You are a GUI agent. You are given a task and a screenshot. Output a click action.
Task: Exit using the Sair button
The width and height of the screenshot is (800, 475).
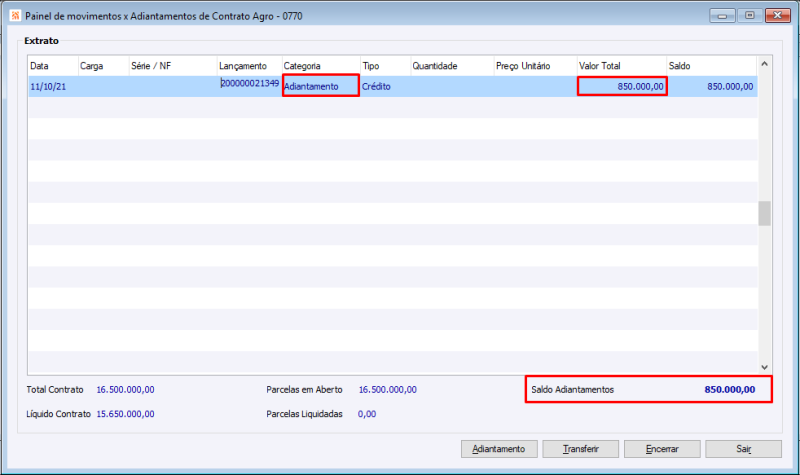tap(743, 449)
